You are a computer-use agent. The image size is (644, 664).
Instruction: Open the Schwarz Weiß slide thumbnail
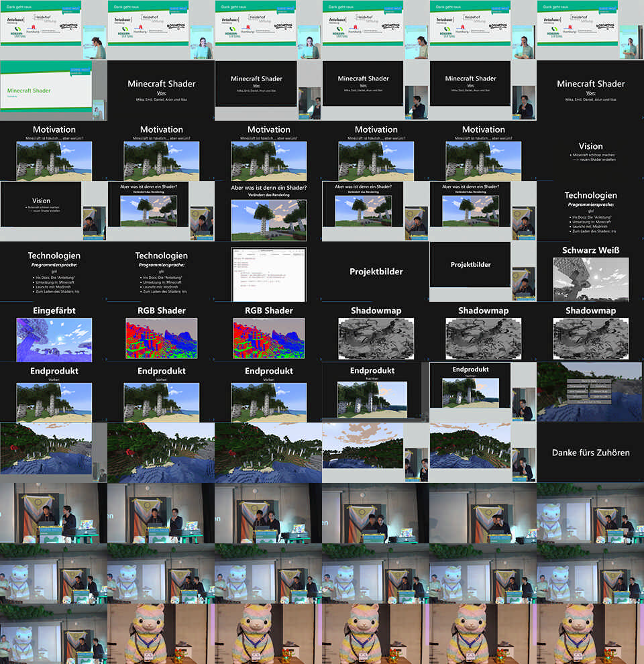pyautogui.click(x=590, y=271)
